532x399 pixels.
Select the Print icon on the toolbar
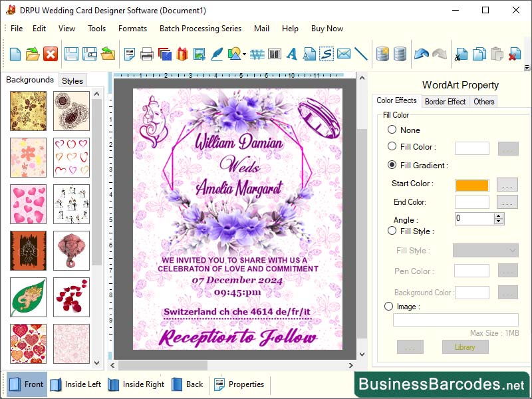[x=146, y=55]
